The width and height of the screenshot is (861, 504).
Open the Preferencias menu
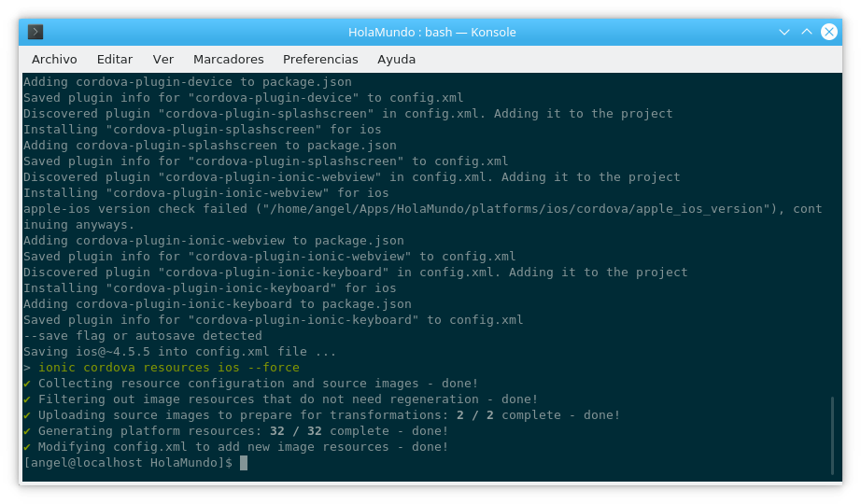pos(320,59)
